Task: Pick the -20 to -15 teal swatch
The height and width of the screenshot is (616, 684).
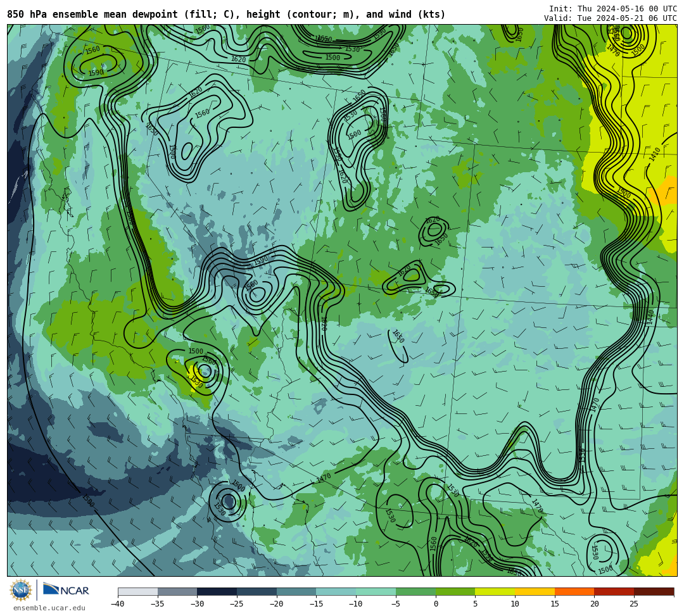Action: [296, 591]
